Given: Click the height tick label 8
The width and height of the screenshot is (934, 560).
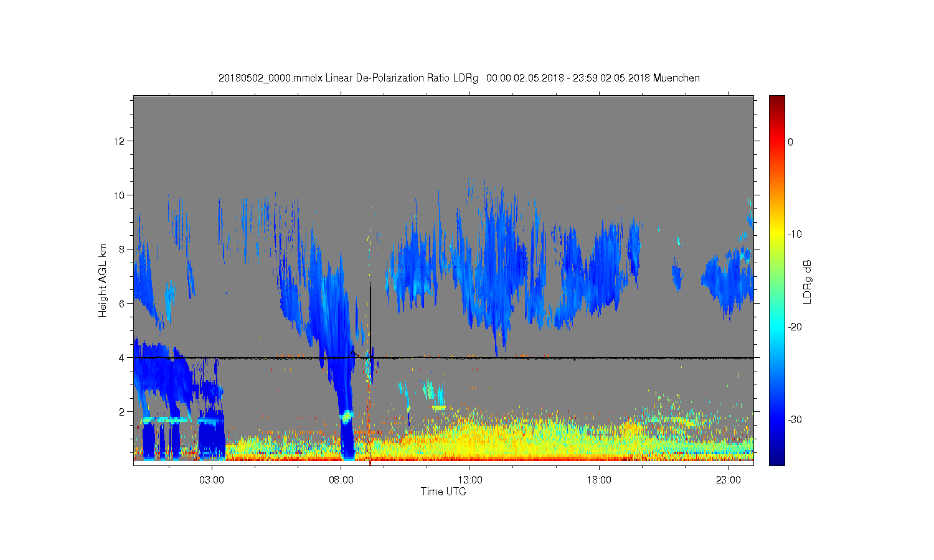Looking at the screenshot, I should point(122,250).
